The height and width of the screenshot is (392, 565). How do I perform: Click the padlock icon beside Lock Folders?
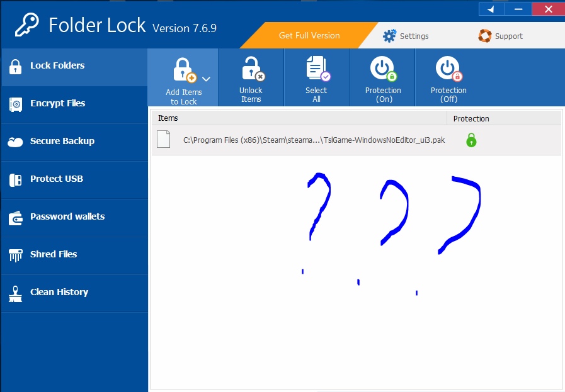[16, 67]
